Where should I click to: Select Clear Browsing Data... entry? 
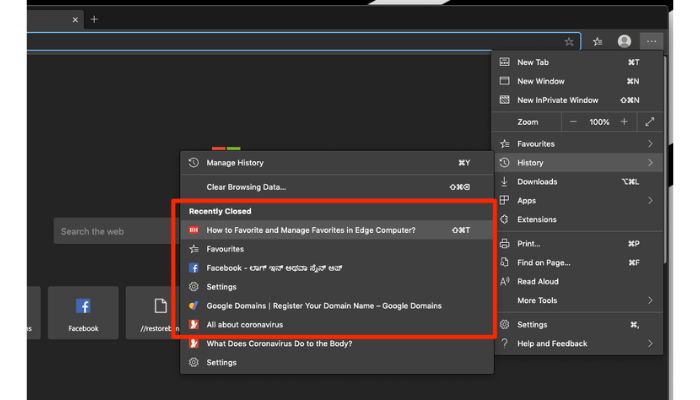pos(337,187)
